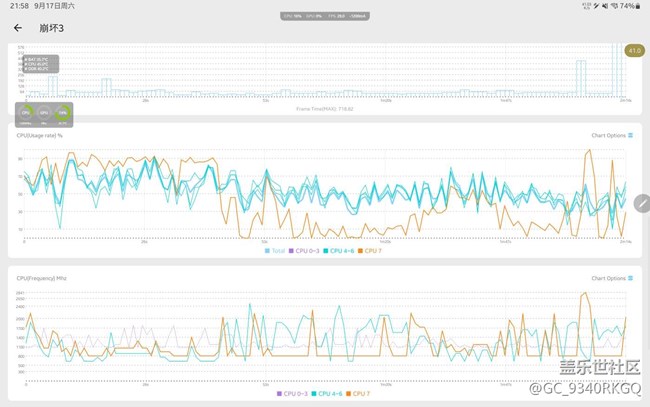The height and width of the screenshot is (407, 650).
Task: Tap the 41.0 FPS badge
Action: [x=634, y=51]
